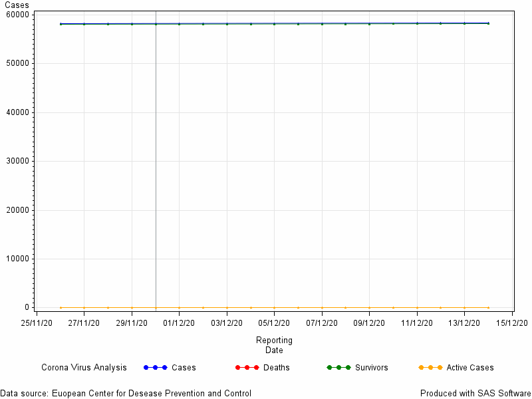Image resolution: width=532 pixels, height=399 pixels.
Task: Click the 'Cases' y-axis title
Action: pos(17,5)
